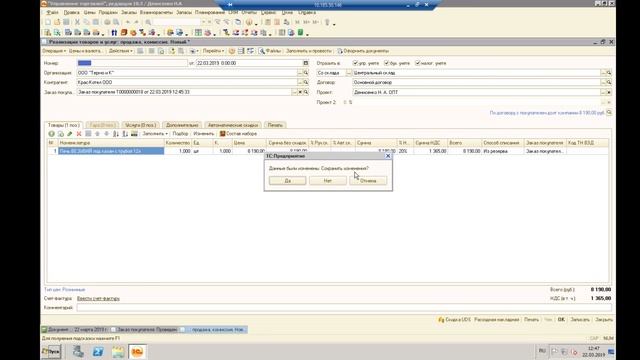The image size is (640, 360).
Task: Click Записать at the form bottom
Action: tap(580, 320)
